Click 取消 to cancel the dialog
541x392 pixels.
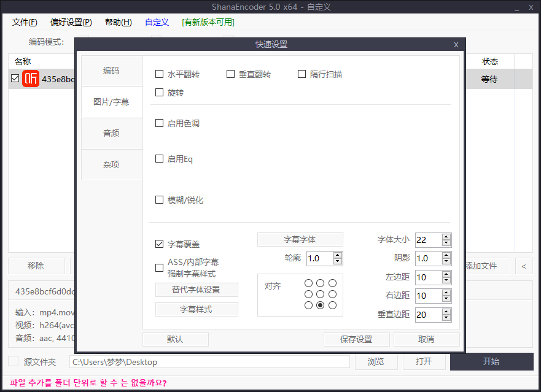(426, 339)
